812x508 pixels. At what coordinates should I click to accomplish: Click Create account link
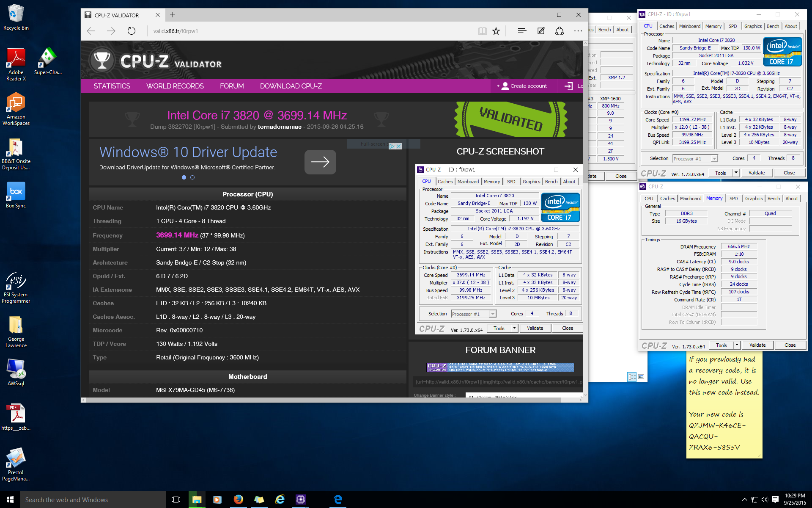(522, 86)
